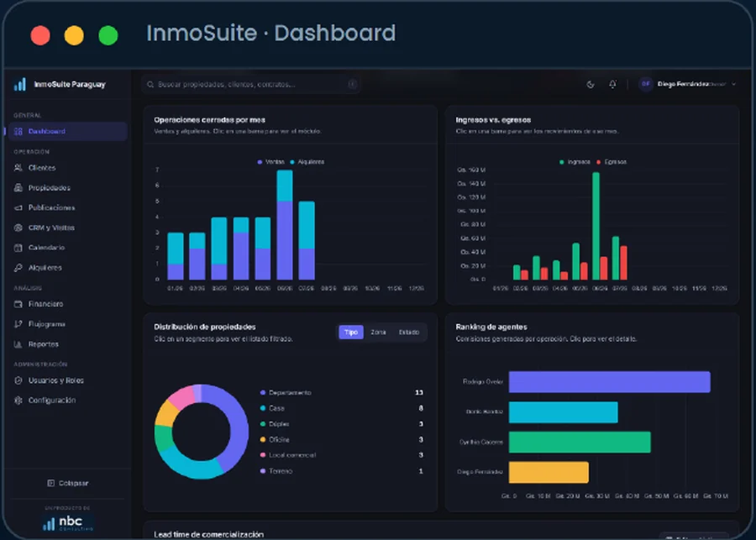Open Clientes menu item

click(x=68, y=168)
